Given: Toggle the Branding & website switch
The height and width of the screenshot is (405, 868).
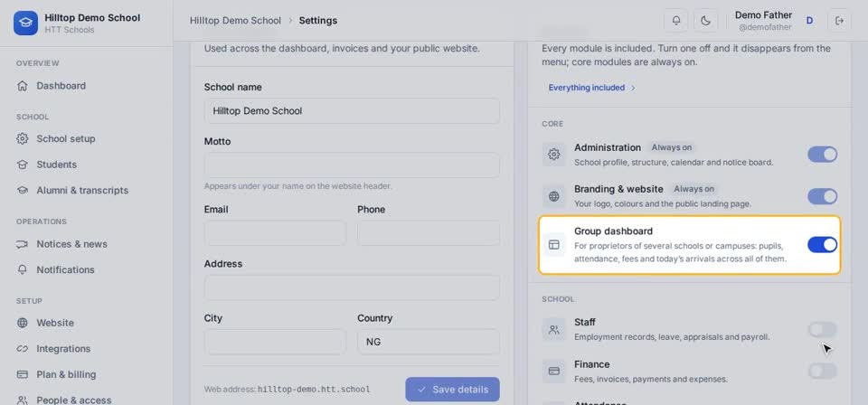Looking at the screenshot, I should click(822, 196).
